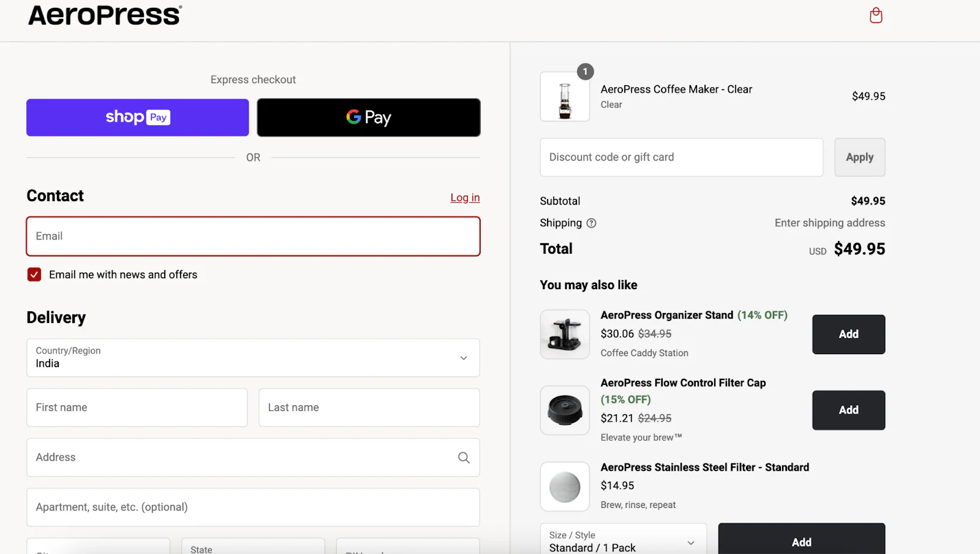Click the address search magnifier icon

click(464, 458)
